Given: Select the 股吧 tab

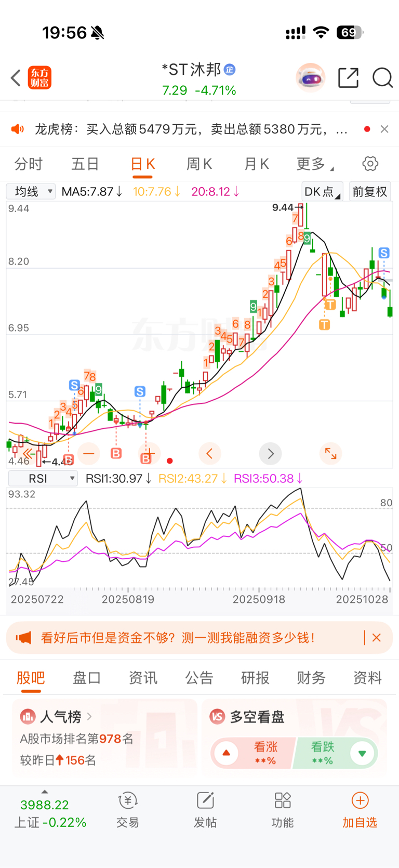Looking at the screenshot, I should (x=31, y=678).
